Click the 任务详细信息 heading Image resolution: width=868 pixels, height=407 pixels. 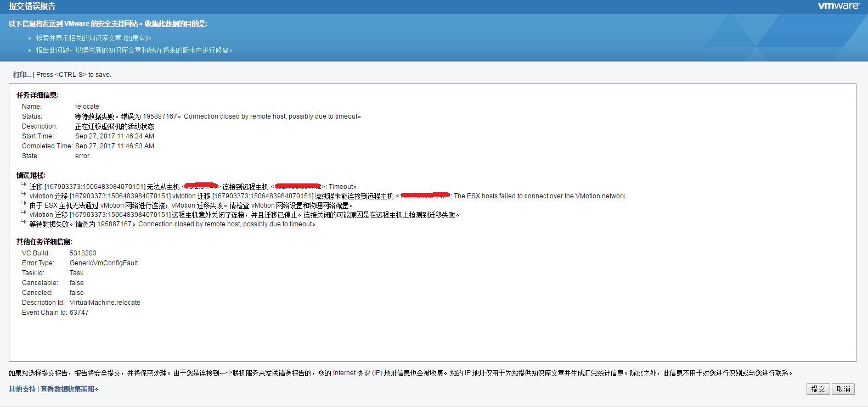pyautogui.click(x=37, y=95)
